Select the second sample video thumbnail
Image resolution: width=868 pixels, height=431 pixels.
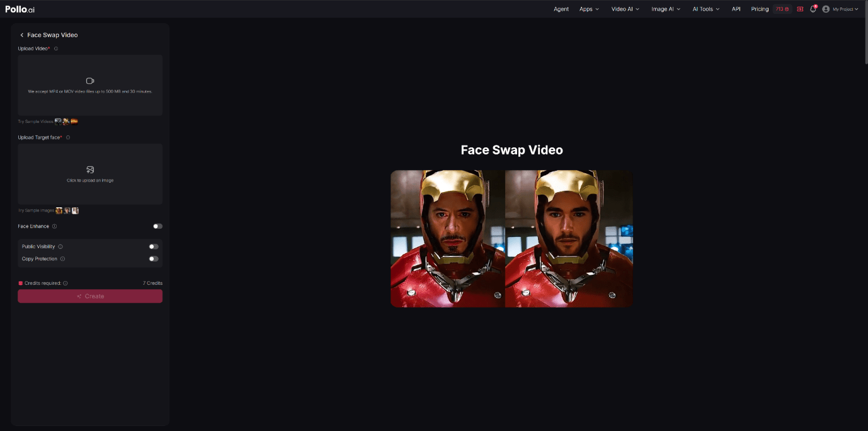[x=66, y=121]
